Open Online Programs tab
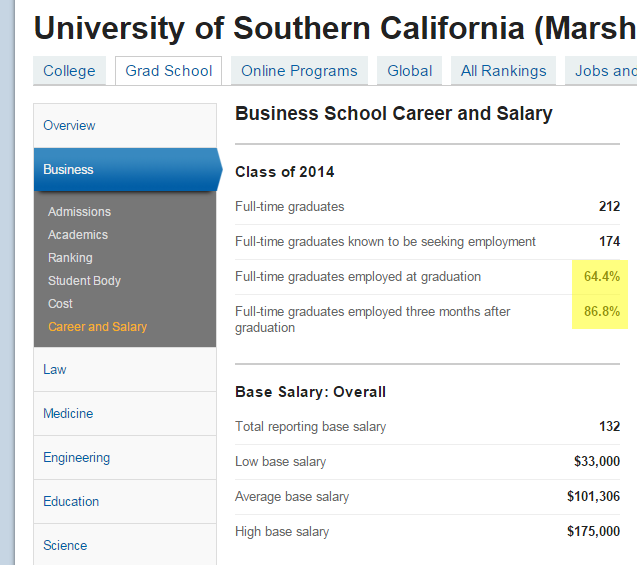The height and width of the screenshot is (565, 637). tap(299, 71)
